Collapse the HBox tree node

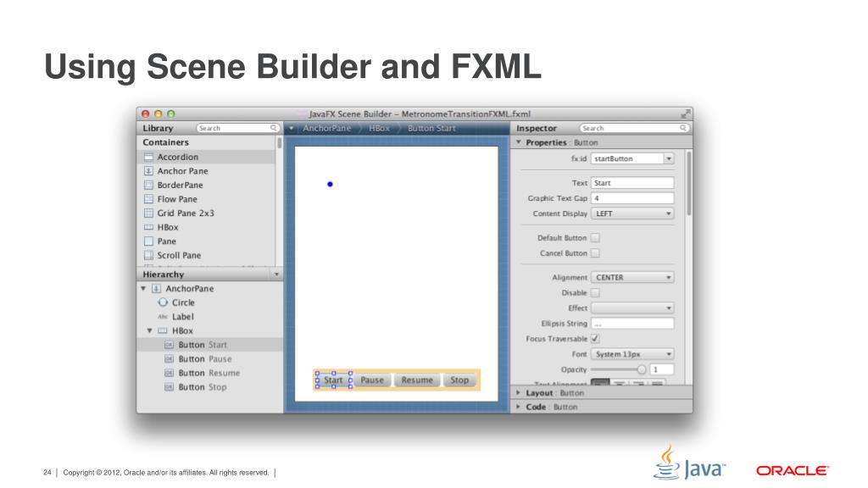pos(149,331)
